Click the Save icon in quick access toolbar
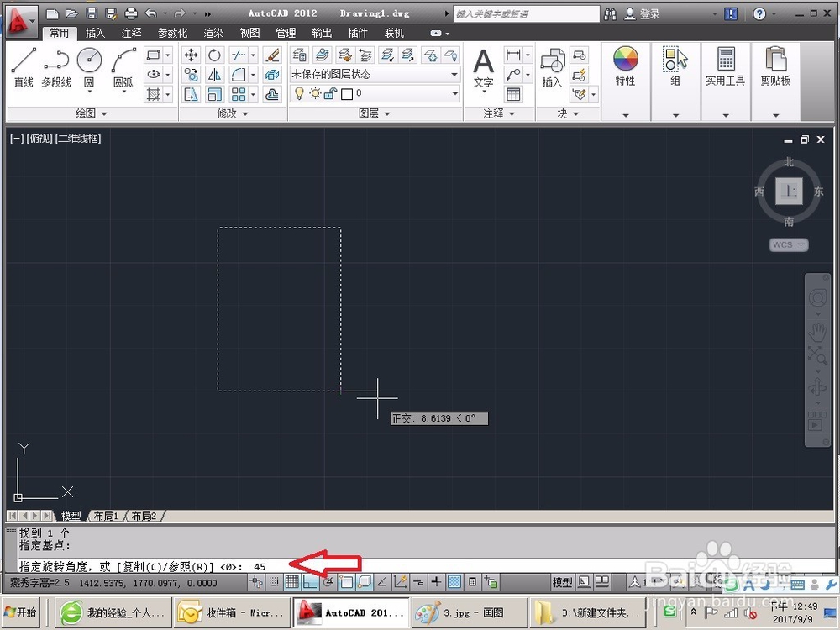 pos(92,14)
